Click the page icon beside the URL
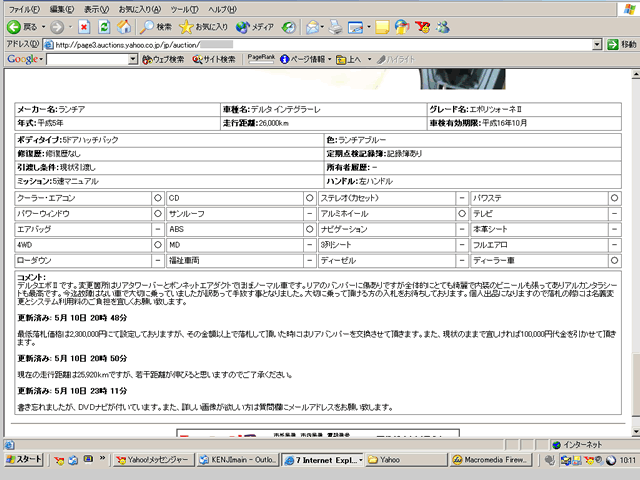 click(x=49, y=44)
